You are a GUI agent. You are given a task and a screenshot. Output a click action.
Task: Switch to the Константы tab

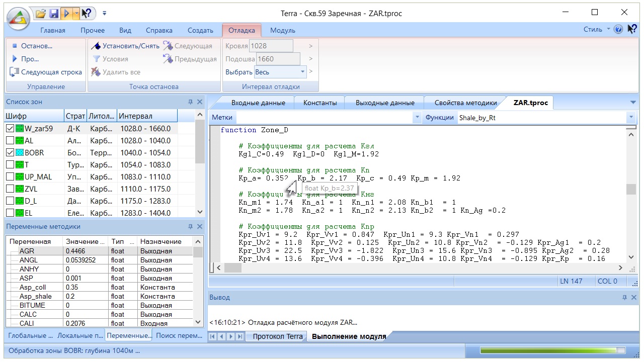[320, 103]
